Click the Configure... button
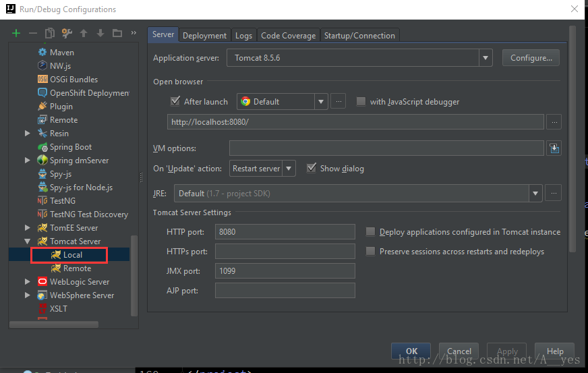The height and width of the screenshot is (373, 588). (x=531, y=58)
